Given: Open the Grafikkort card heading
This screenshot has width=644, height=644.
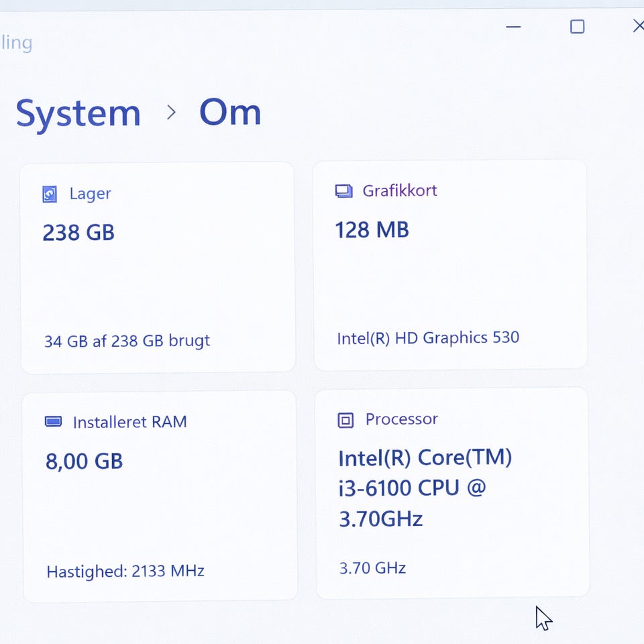Looking at the screenshot, I should click(400, 191).
